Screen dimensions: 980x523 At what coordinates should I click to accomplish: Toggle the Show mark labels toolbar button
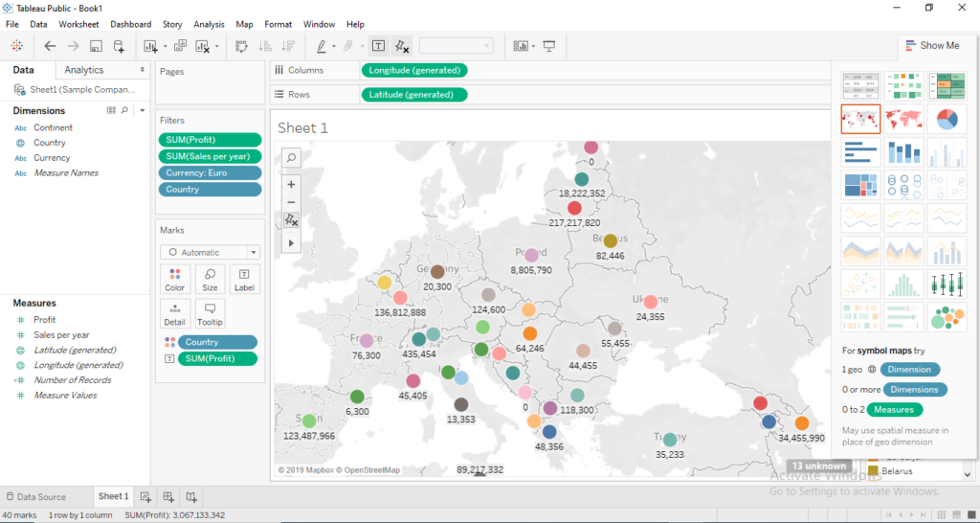pos(378,46)
